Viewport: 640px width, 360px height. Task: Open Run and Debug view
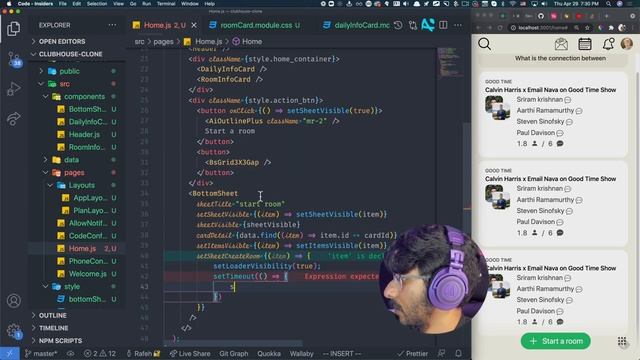click(x=13, y=89)
